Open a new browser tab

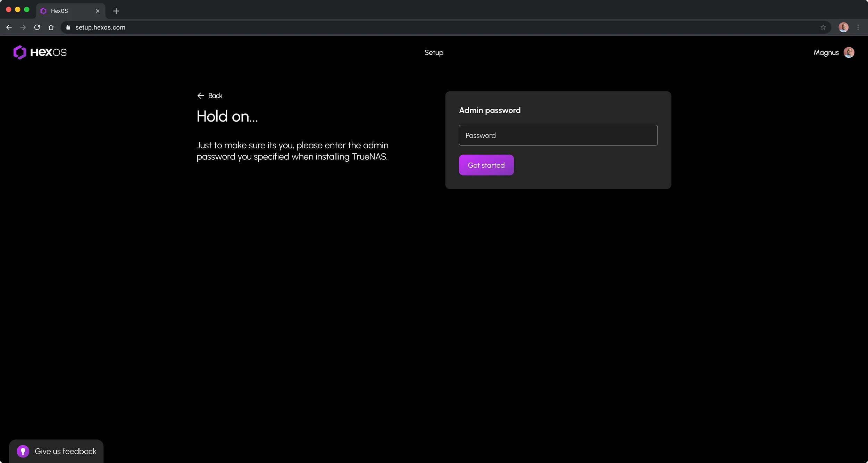coord(116,11)
